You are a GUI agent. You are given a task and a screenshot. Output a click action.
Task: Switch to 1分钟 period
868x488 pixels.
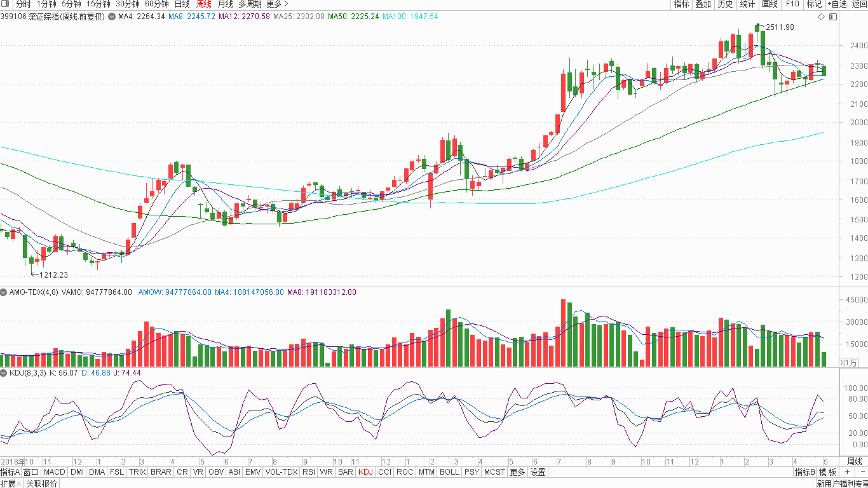[46, 4]
